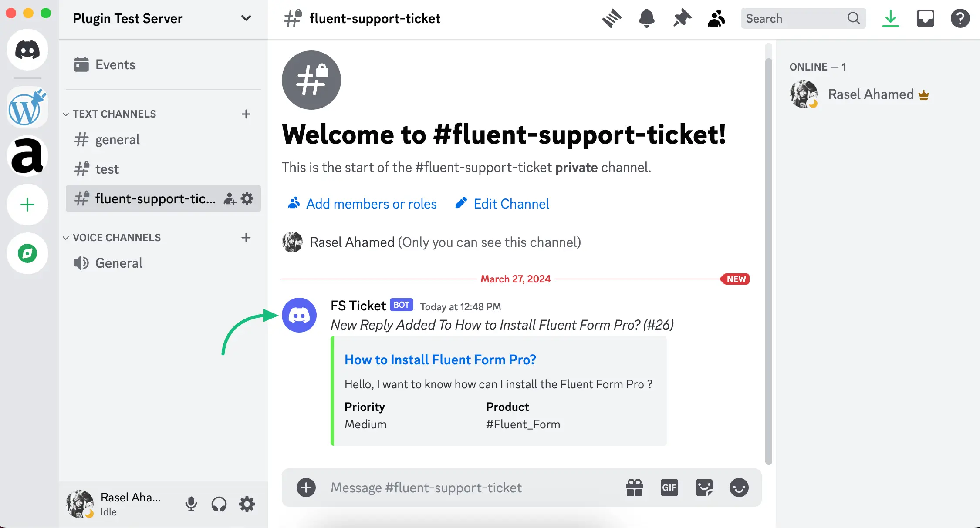Screen dimensions: 980x528
Task: Toggle the member list panel
Action: pos(716,18)
